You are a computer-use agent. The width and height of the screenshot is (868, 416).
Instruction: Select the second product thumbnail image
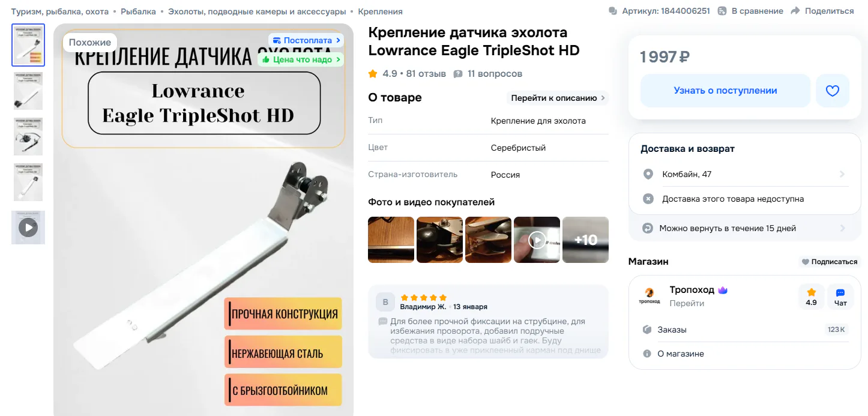click(28, 91)
